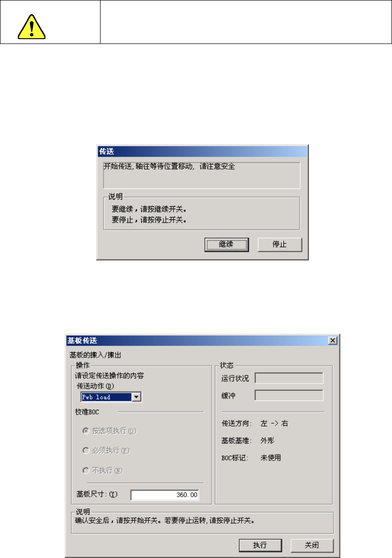392x558 pixels.
Task: Click the 关闭 button
Action: 312,545
